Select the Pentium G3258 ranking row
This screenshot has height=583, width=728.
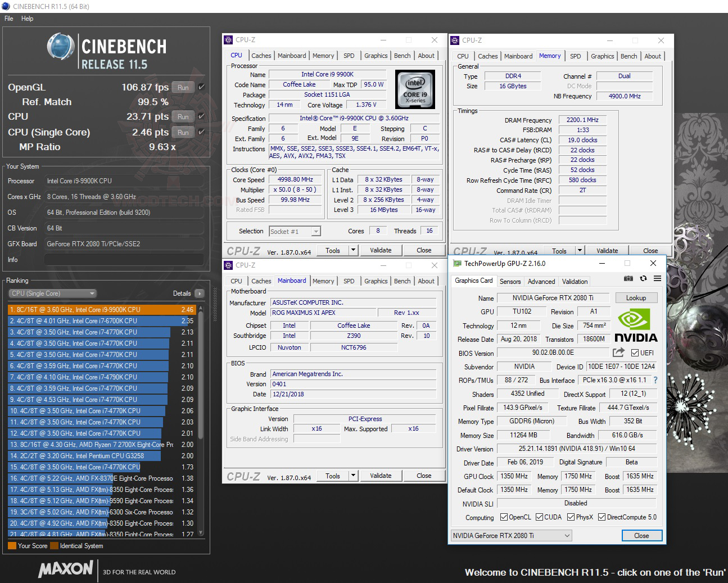[102, 456]
